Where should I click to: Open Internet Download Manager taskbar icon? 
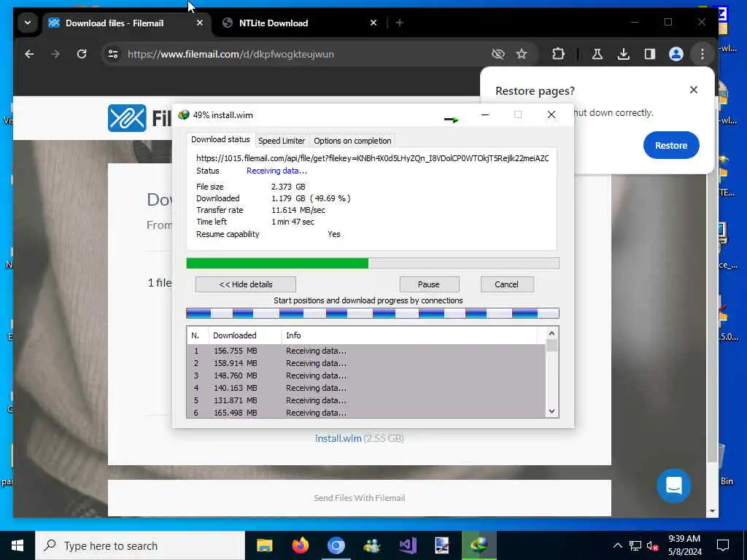click(479, 545)
